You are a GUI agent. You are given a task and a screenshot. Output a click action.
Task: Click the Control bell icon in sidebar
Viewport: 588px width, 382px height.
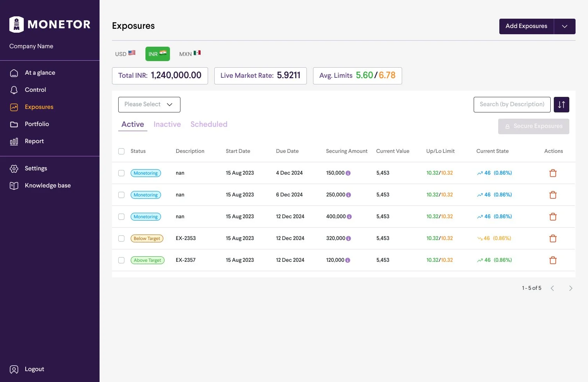[x=14, y=90]
